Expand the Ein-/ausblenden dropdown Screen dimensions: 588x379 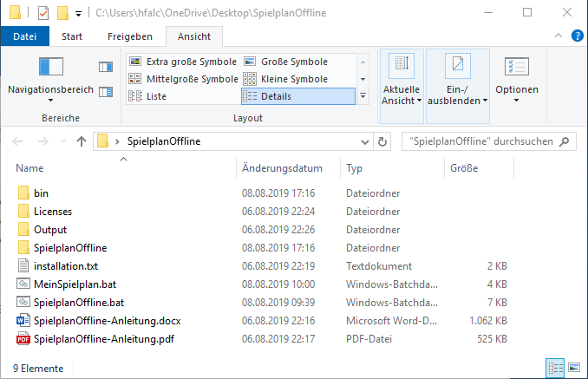tap(457, 95)
